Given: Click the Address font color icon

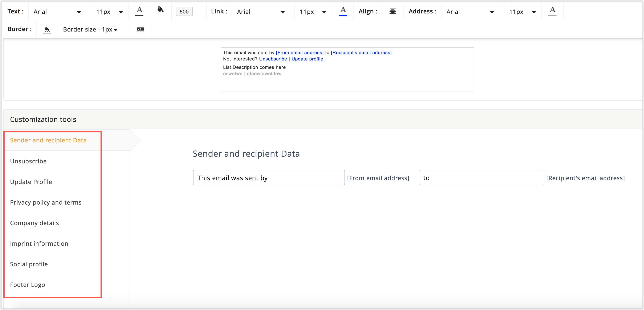Looking at the screenshot, I should (x=552, y=11).
